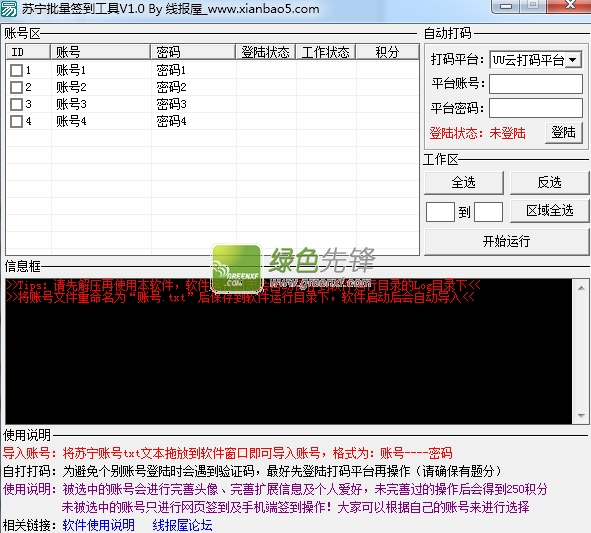Focus the 平台账号 input field
The height and width of the screenshot is (533, 591).
pyautogui.click(x=536, y=84)
